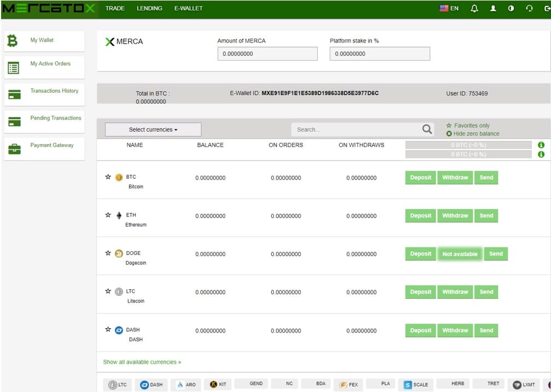Favorite ETH with its star
The height and width of the screenshot is (392, 551).
pos(108,215)
